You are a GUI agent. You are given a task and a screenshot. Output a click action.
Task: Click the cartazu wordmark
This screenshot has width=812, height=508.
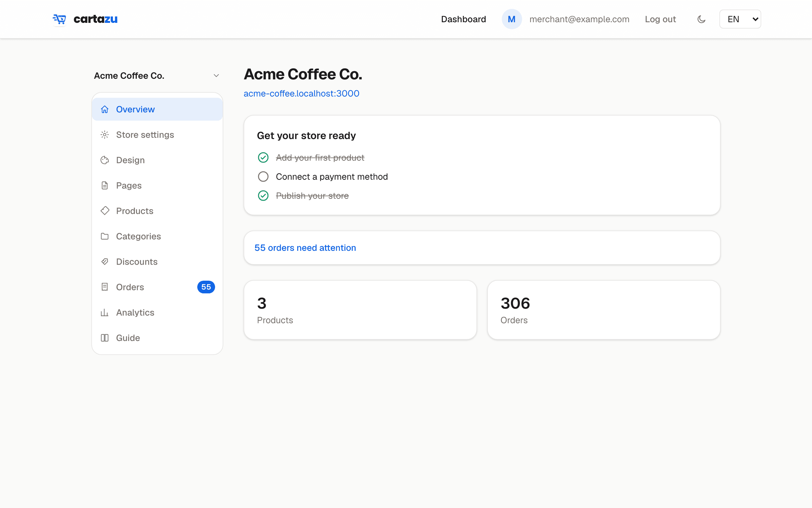point(95,19)
